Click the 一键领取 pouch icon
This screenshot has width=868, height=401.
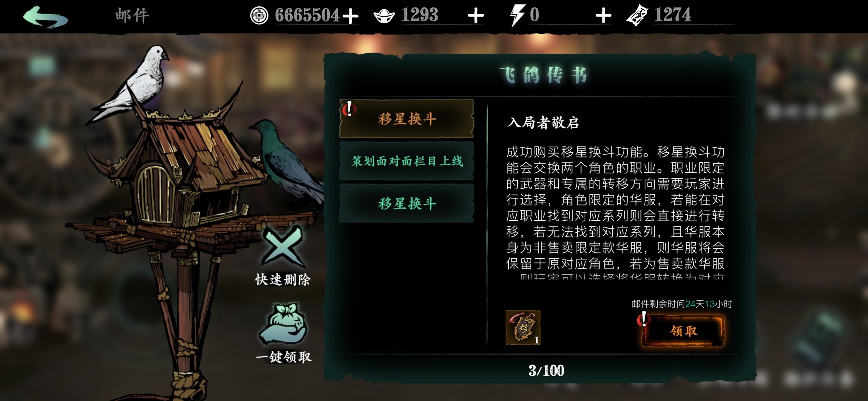click(283, 324)
